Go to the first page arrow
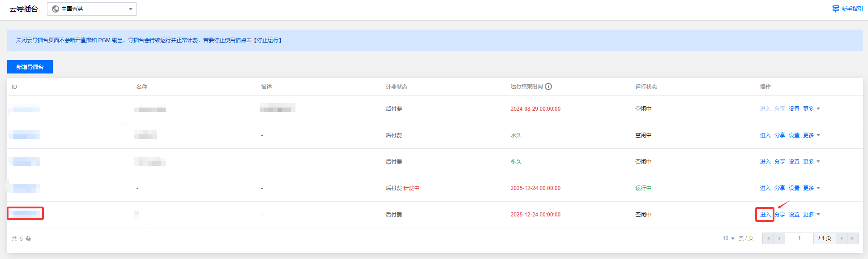 [x=768, y=238]
